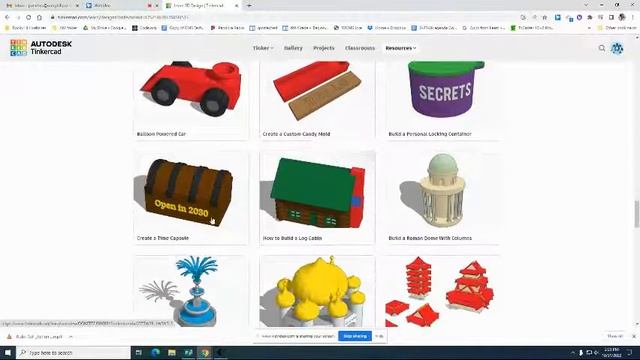Click 'Build a Roman Dome With Columns' link
Screen dimensions: 640x360
(430, 238)
